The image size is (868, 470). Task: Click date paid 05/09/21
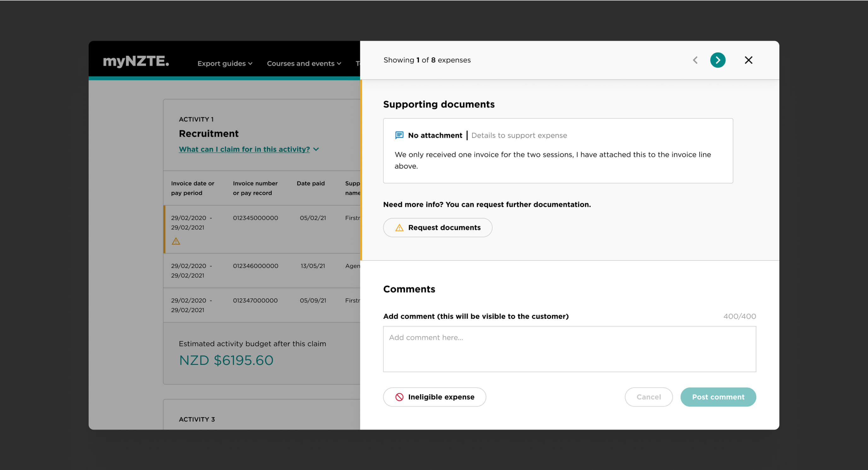(x=313, y=300)
